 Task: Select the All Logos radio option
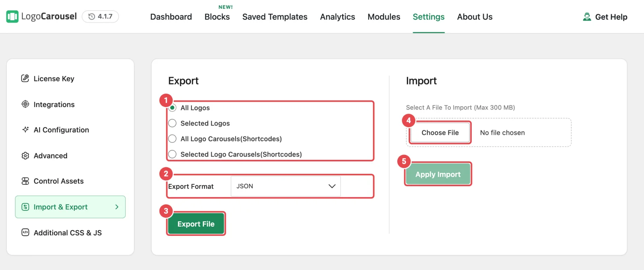172,108
